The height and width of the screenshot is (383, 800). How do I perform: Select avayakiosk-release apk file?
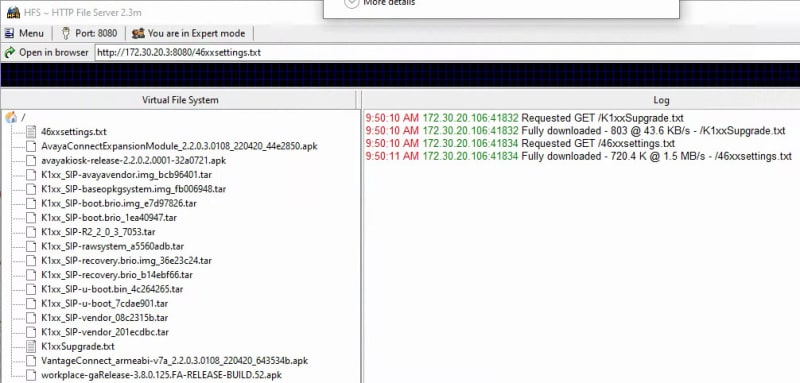[134, 160]
